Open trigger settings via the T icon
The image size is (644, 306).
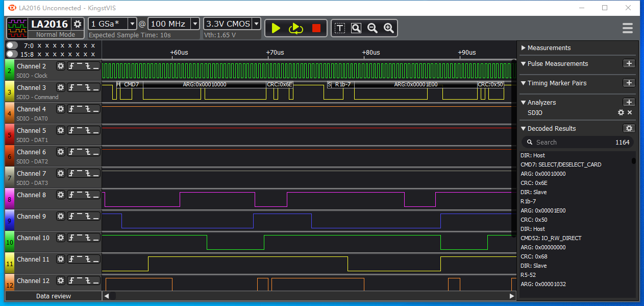click(339, 28)
